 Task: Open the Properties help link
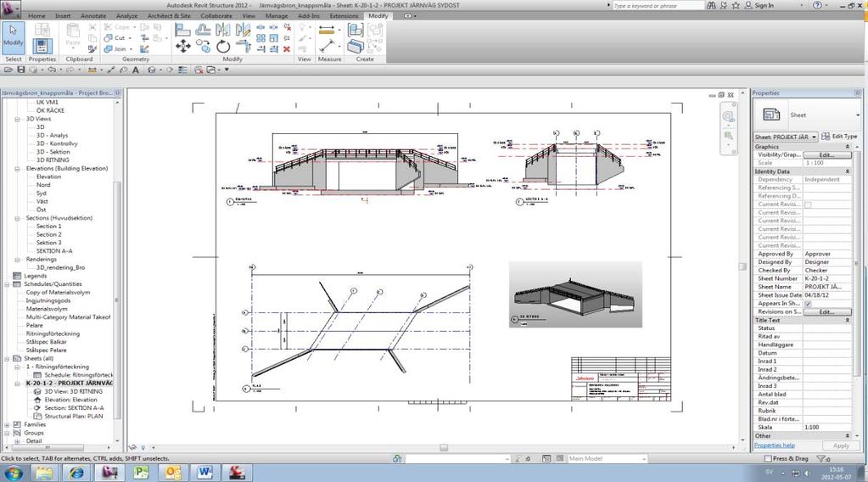click(x=774, y=446)
